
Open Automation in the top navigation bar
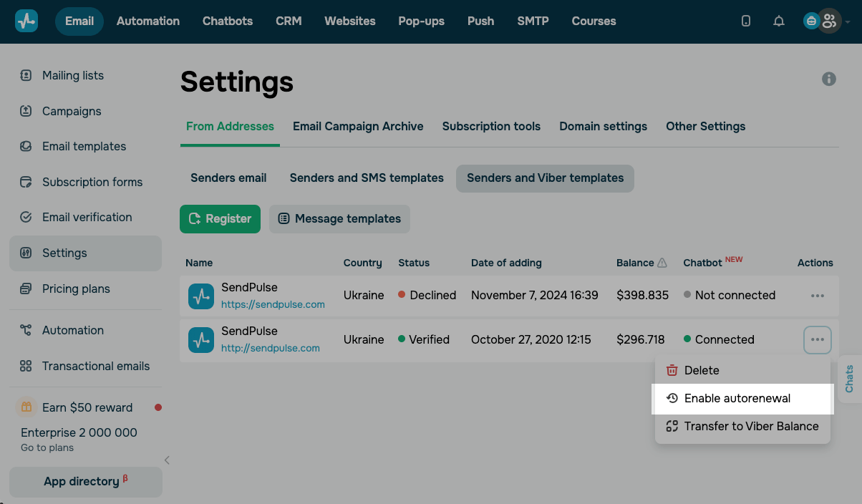point(148,21)
